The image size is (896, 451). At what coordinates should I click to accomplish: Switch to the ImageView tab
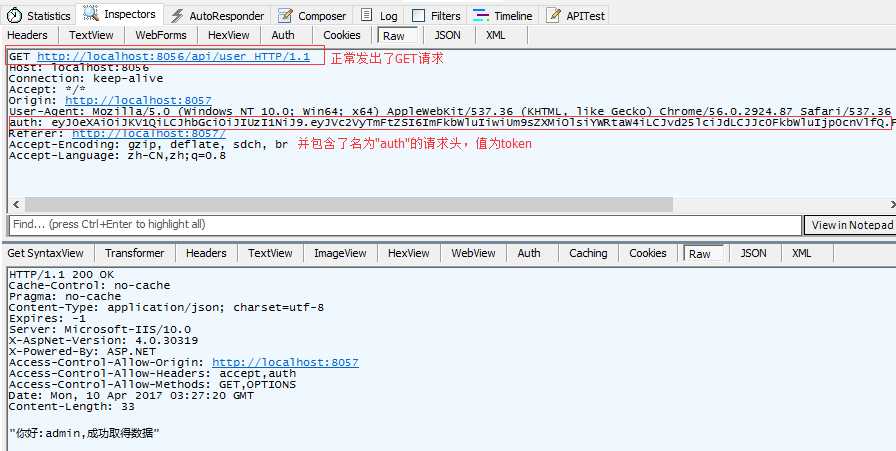pos(340,253)
